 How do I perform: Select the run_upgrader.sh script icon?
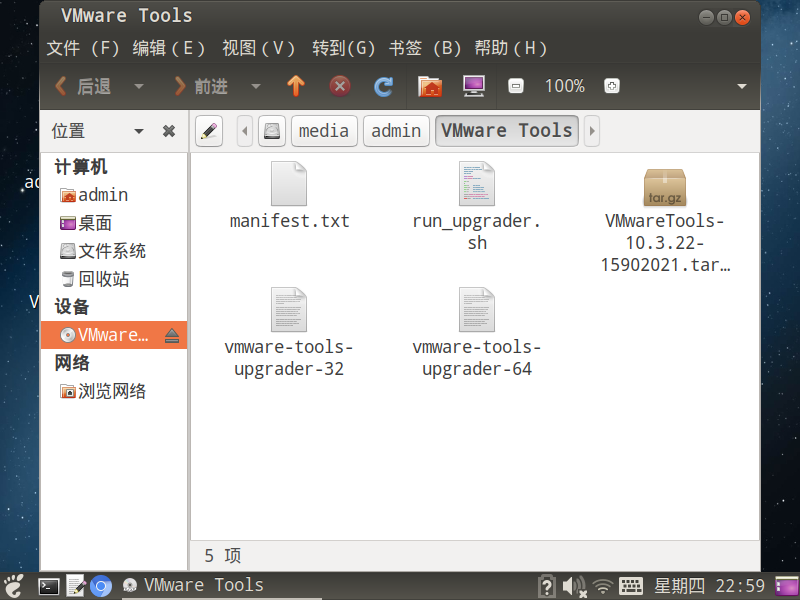[477, 184]
